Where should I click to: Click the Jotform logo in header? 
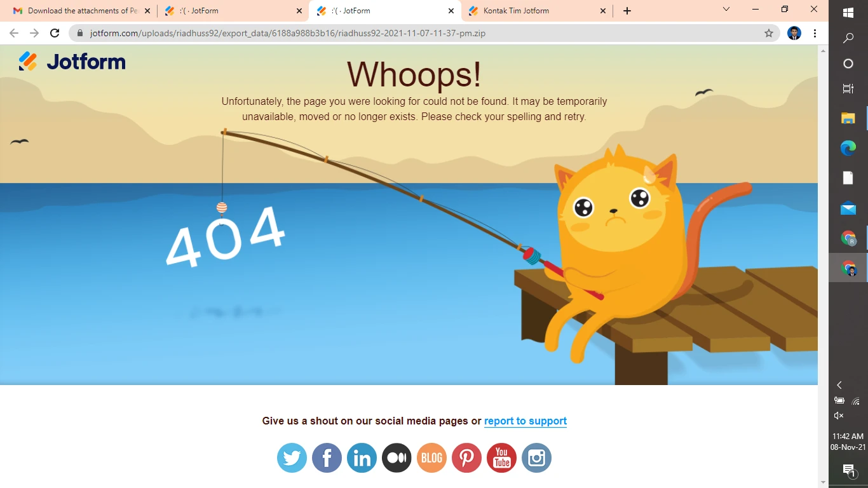(x=72, y=62)
